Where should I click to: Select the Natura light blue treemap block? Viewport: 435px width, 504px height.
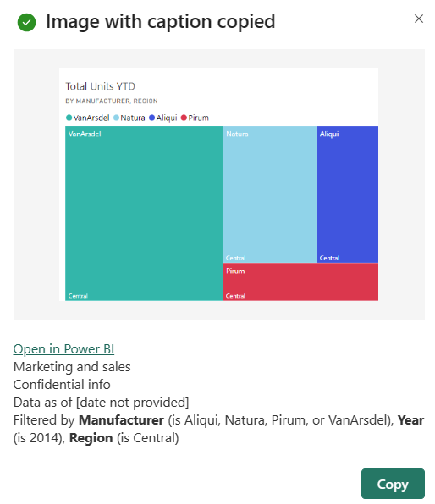pos(270,194)
